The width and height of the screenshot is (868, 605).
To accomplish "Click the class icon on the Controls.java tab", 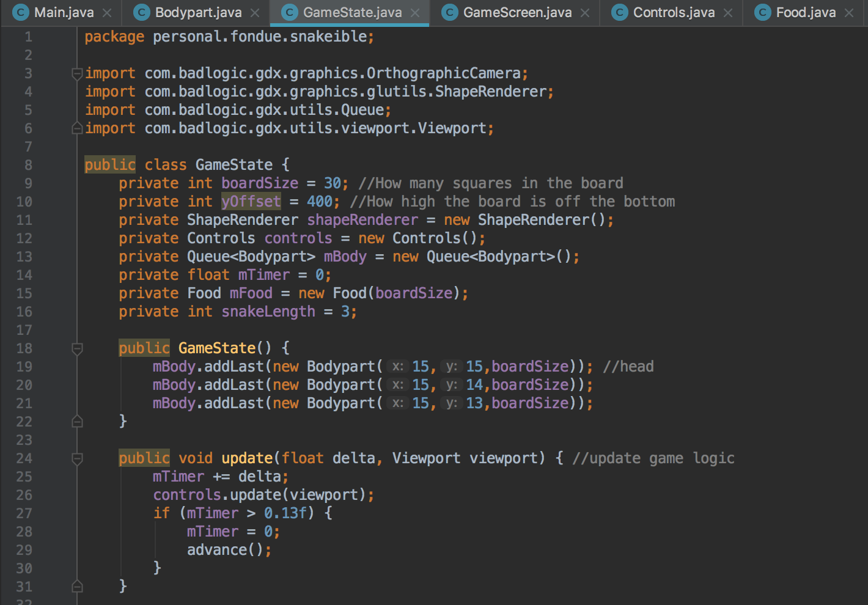I will [620, 12].
